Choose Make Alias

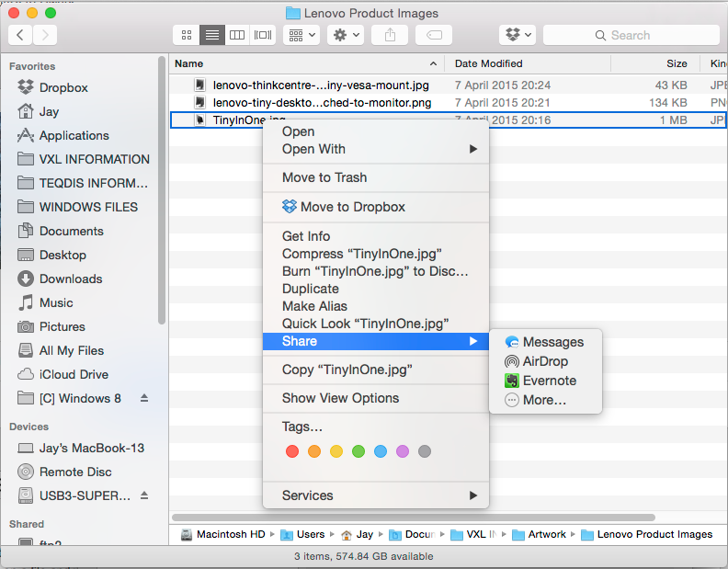tap(376, 306)
